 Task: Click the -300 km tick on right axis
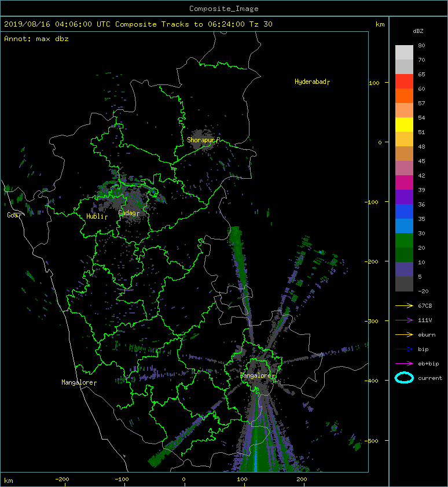[371, 321]
